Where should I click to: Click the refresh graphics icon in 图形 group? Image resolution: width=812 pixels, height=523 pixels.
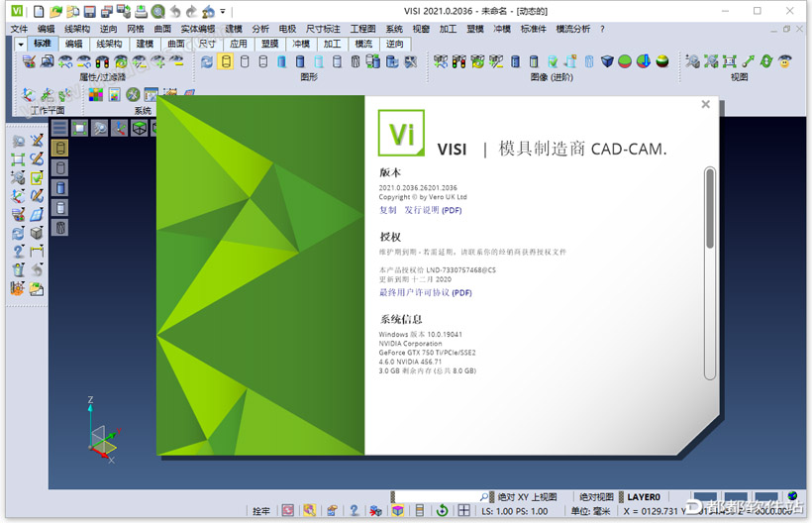(x=207, y=62)
